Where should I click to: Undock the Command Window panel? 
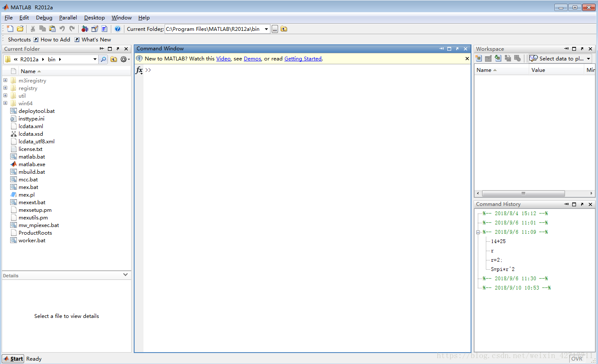[x=457, y=49]
